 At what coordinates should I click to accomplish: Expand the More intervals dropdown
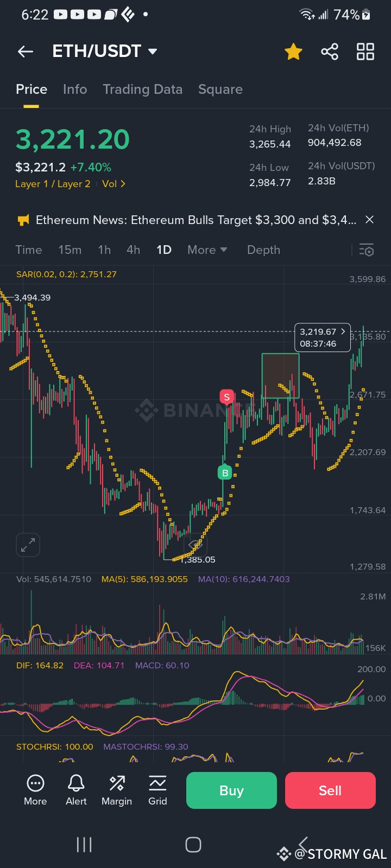207,250
